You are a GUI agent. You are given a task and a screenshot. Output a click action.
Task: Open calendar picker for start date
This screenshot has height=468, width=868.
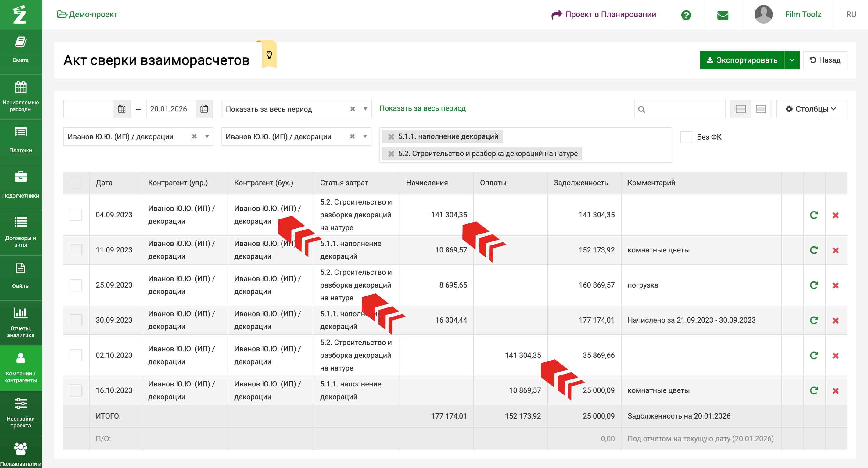click(122, 109)
